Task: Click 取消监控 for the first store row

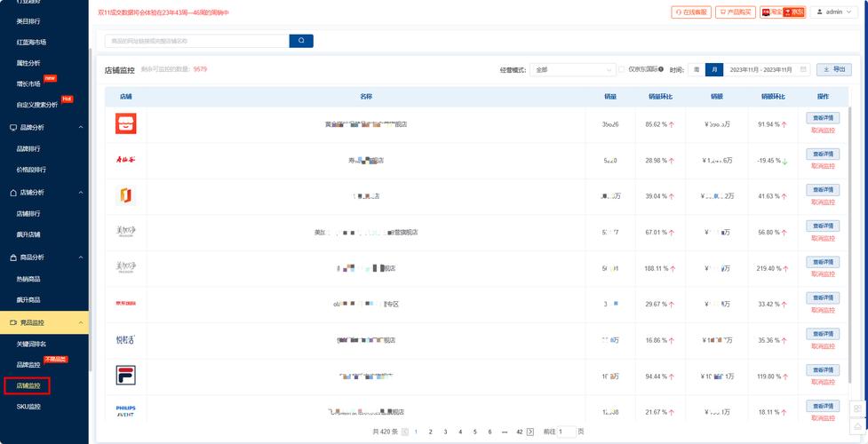Action: click(823, 131)
